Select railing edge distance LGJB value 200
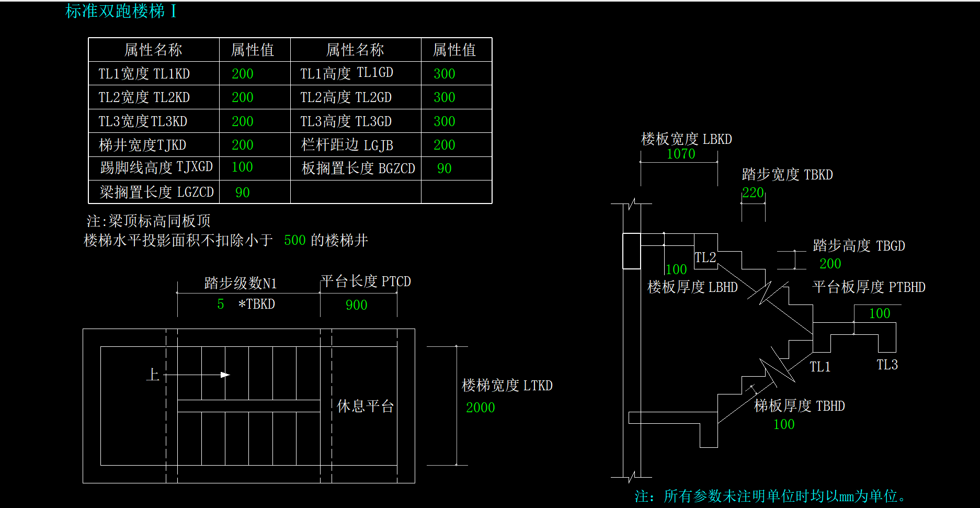 [x=445, y=145]
